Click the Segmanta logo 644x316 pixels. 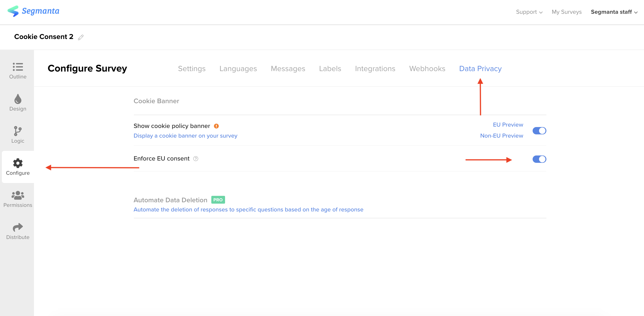(33, 11)
